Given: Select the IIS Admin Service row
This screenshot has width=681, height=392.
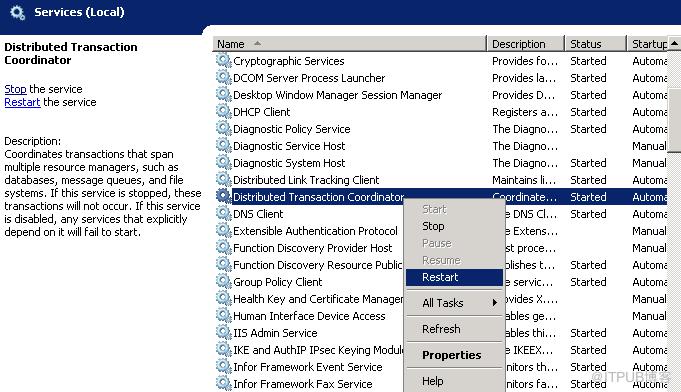Looking at the screenshot, I should point(275,333).
